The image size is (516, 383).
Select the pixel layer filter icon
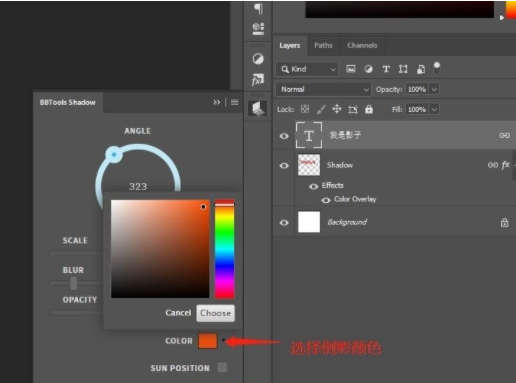[350, 69]
